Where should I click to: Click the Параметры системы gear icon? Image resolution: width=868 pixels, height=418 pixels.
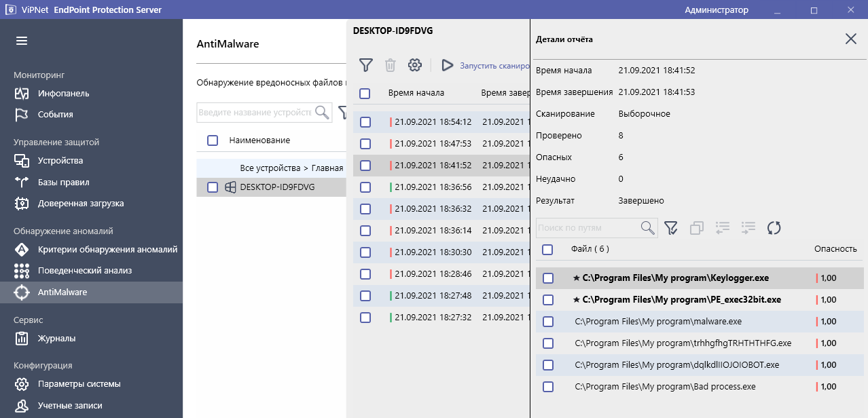(x=22, y=383)
